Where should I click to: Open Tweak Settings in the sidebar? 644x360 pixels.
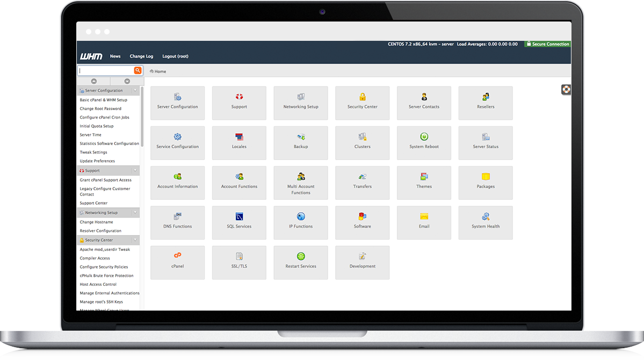point(93,153)
